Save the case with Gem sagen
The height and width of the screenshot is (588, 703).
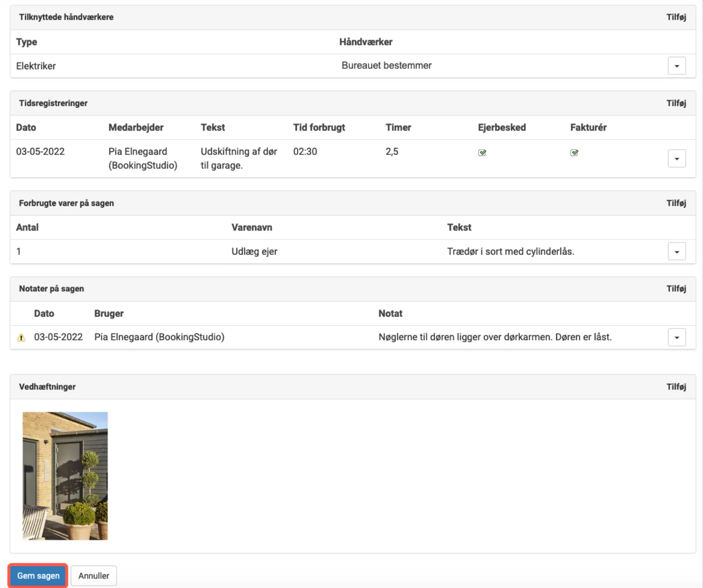38,576
